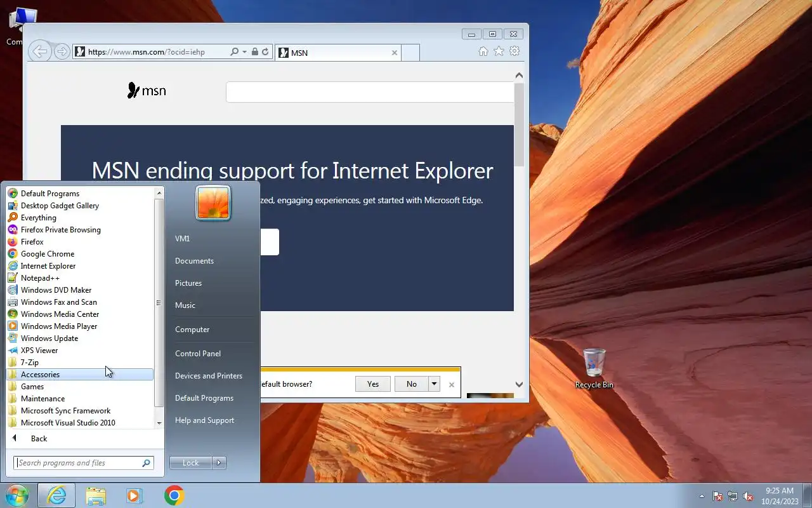Viewport: 812px width, 508px height.
Task: Launch Firefox Private Browsing
Action: click(x=80, y=230)
